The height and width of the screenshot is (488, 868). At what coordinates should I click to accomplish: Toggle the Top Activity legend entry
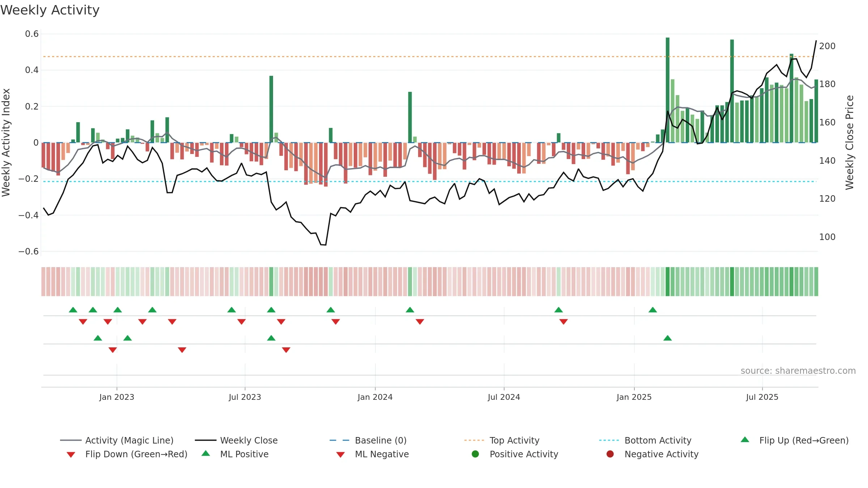point(502,440)
